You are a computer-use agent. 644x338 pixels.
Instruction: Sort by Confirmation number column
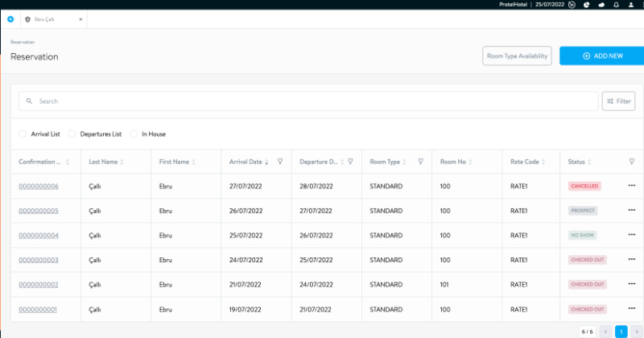click(68, 162)
